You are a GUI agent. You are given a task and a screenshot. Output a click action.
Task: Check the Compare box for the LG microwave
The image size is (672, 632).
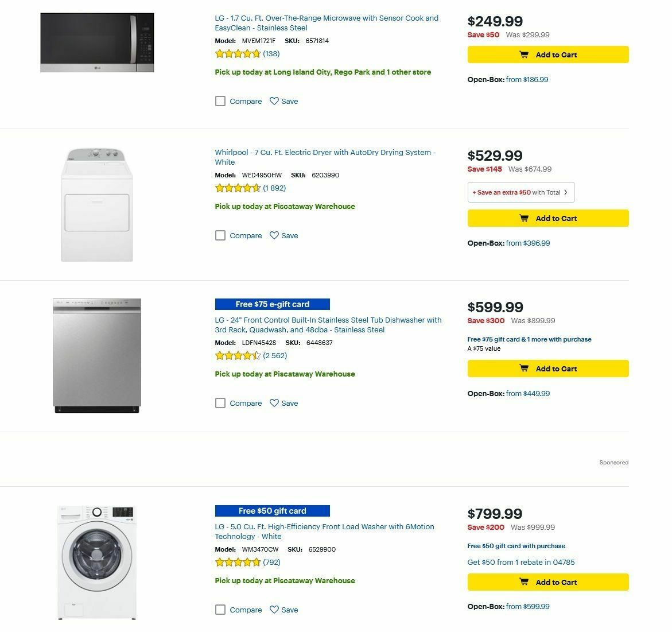point(220,101)
